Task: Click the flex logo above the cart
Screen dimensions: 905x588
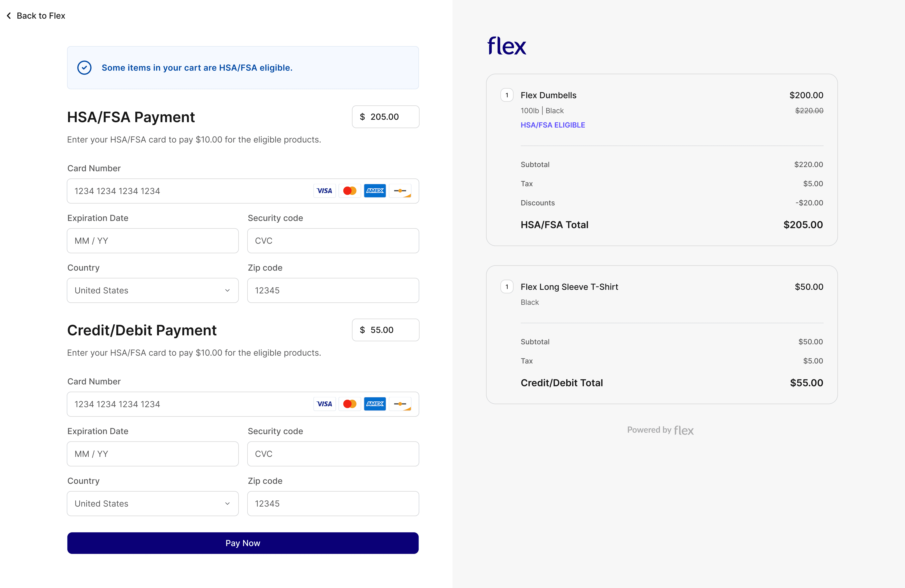Action: tap(507, 46)
